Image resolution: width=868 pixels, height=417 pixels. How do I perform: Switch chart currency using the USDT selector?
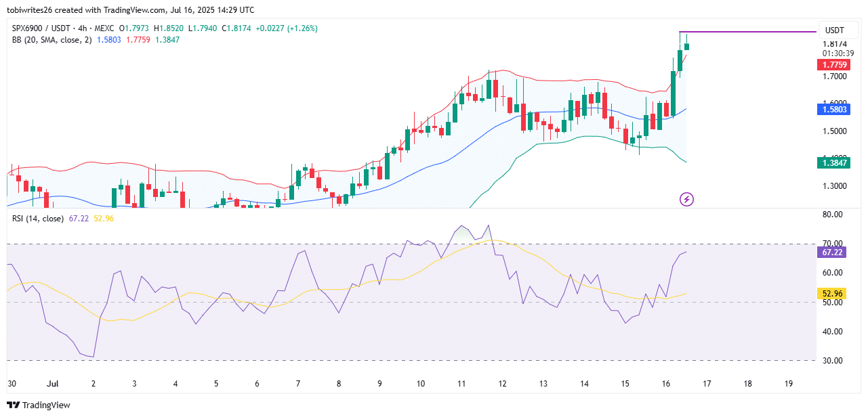(x=838, y=30)
